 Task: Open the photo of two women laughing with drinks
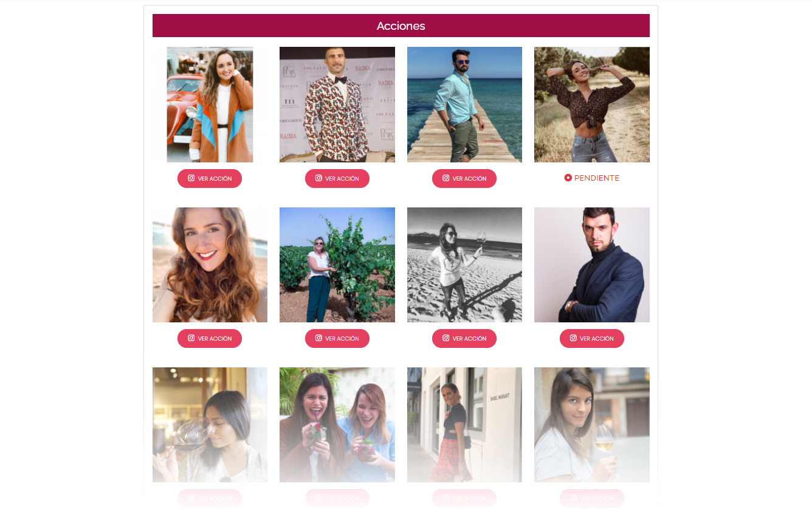[x=337, y=425]
